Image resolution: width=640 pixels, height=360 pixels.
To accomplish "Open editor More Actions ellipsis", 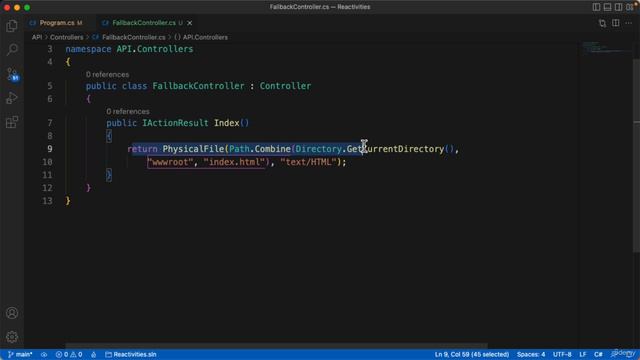I will pyautogui.click(x=629, y=23).
